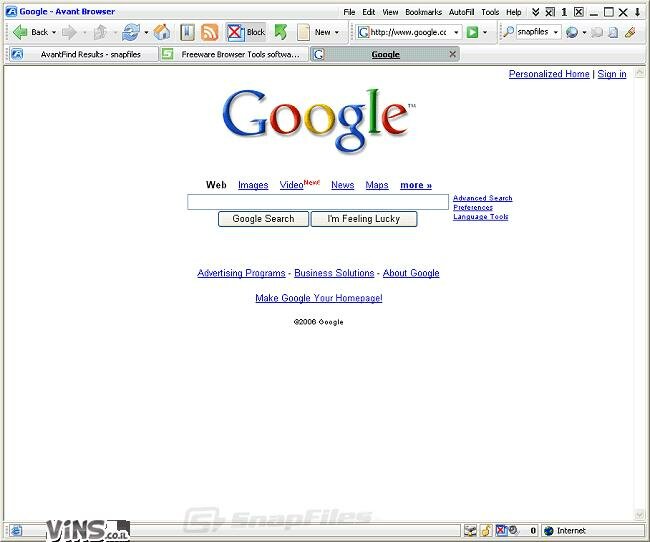The width and height of the screenshot is (650, 542).
Task: Click the refresh icon in toolbar
Action: [x=130, y=32]
